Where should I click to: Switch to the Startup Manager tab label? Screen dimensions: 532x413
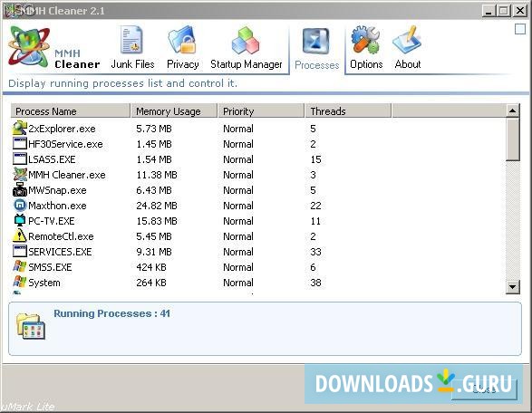click(246, 64)
